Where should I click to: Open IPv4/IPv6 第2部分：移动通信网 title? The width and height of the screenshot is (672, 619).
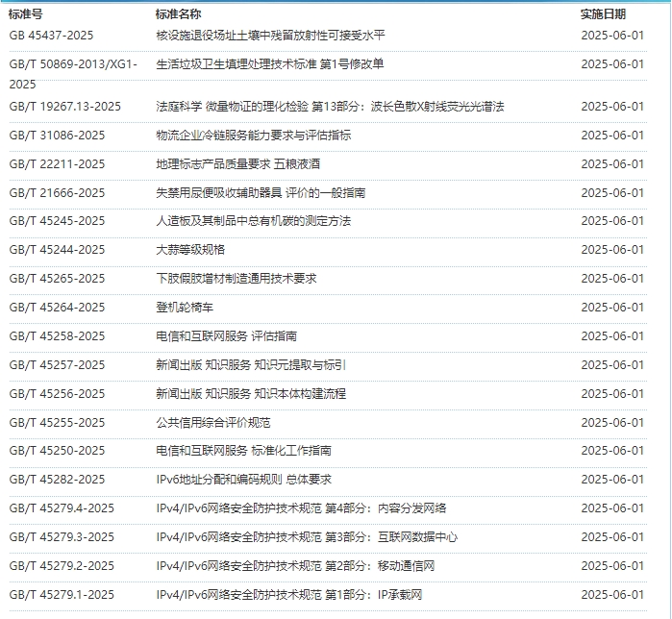coord(295,565)
